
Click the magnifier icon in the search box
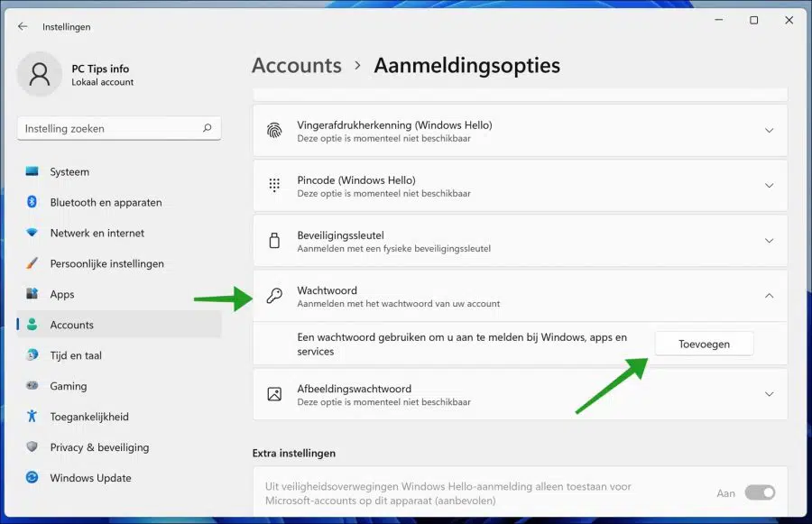point(208,128)
